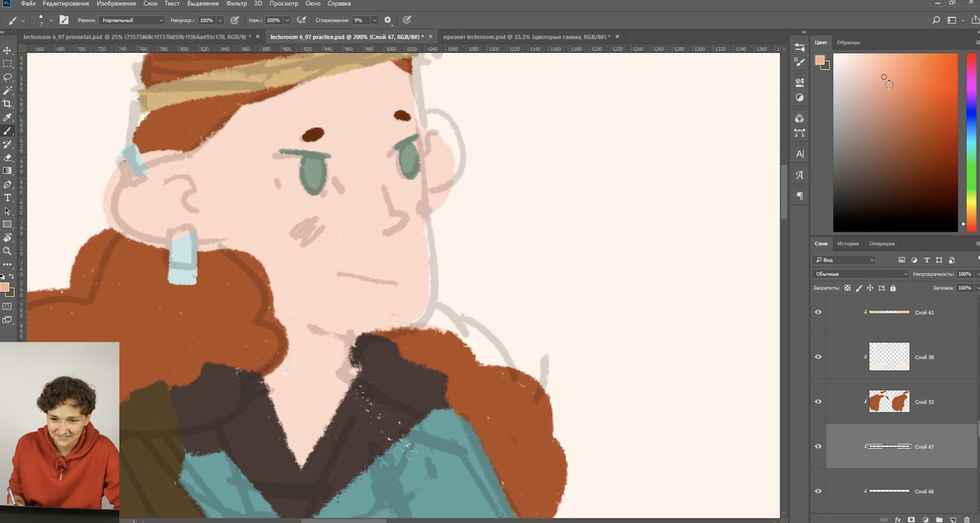This screenshot has height=523, width=980.
Task: Toggle pressure control for opacity
Action: (235, 20)
